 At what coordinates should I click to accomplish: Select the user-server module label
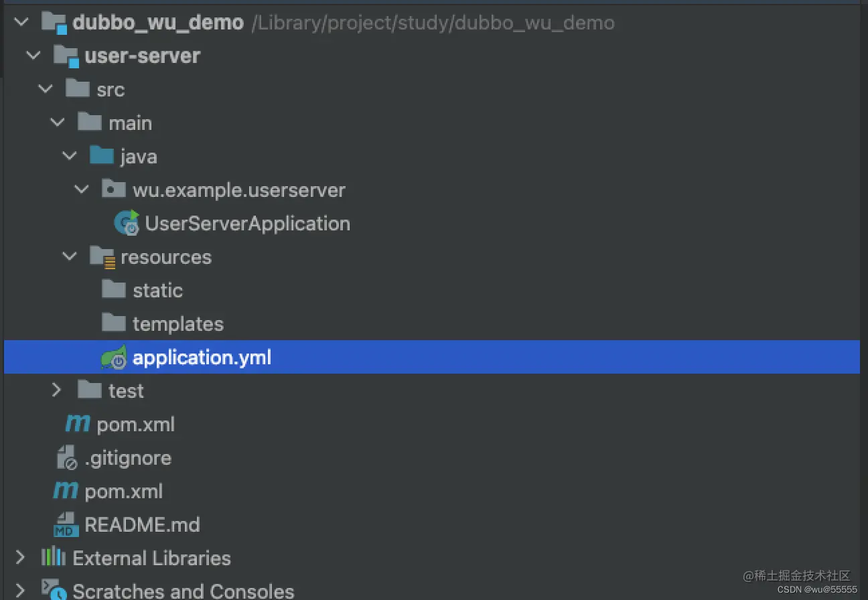point(142,56)
